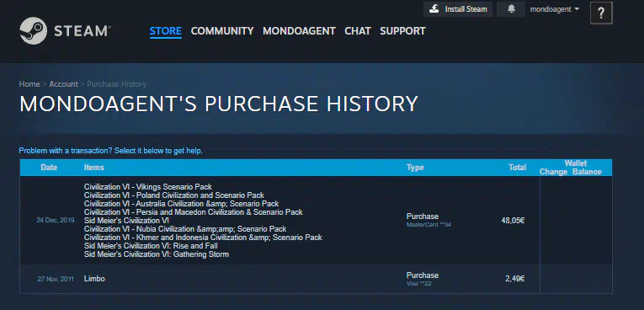Expand the mondoagent account dropdown
The width and height of the screenshot is (644, 310).
(555, 9)
